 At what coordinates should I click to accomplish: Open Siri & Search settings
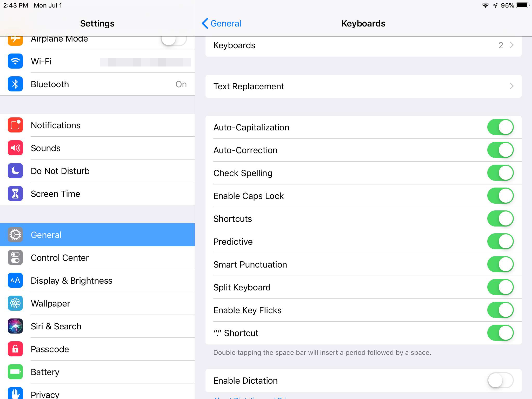click(97, 326)
